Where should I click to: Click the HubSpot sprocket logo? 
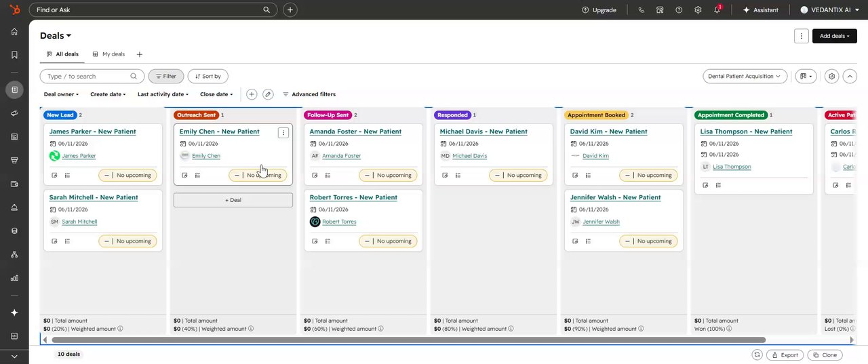(x=14, y=10)
